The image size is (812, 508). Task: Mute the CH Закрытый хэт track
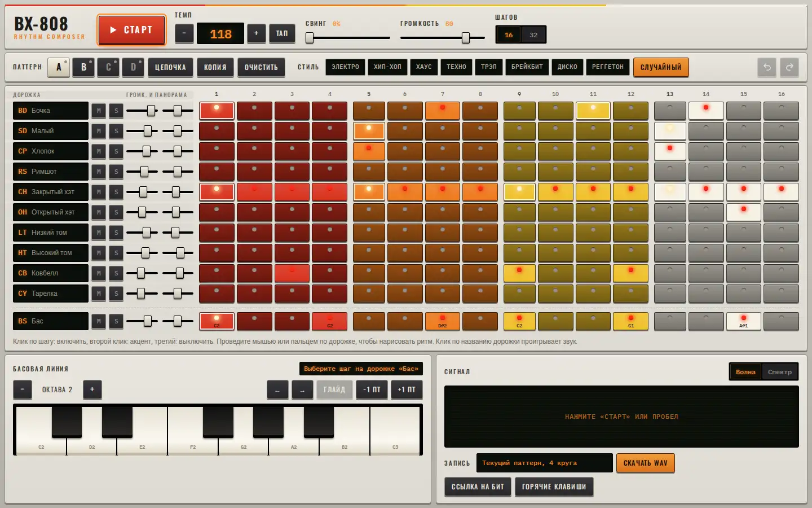coord(99,192)
